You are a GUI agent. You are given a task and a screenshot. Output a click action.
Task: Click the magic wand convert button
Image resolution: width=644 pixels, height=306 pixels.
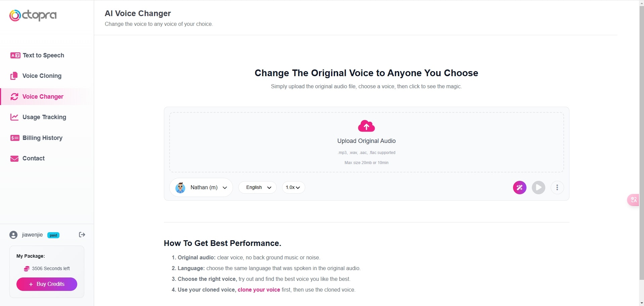pos(519,188)
